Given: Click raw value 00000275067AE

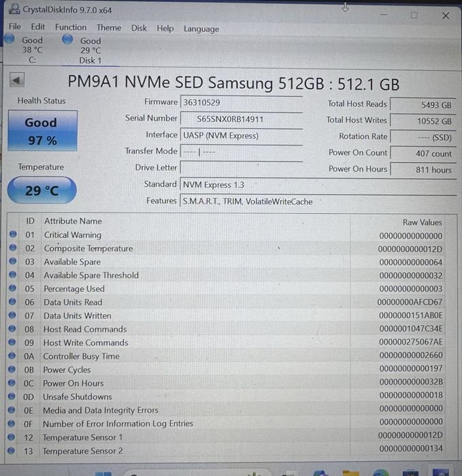Looking at the screenshot, I should [x=411, y=342].
